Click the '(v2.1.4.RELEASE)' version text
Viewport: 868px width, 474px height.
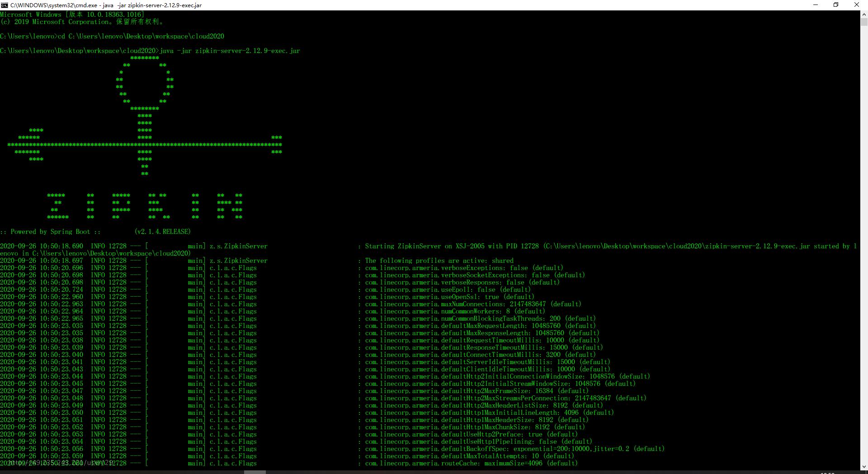163,232
